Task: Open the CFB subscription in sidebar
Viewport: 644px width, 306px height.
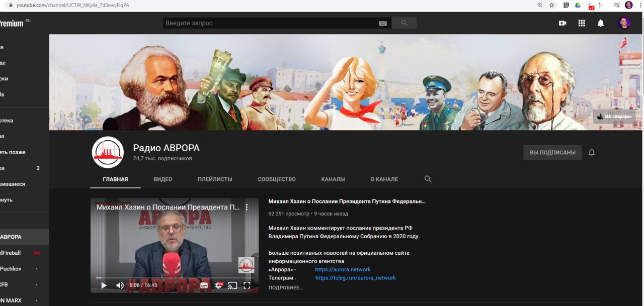Action: [24, 285]
